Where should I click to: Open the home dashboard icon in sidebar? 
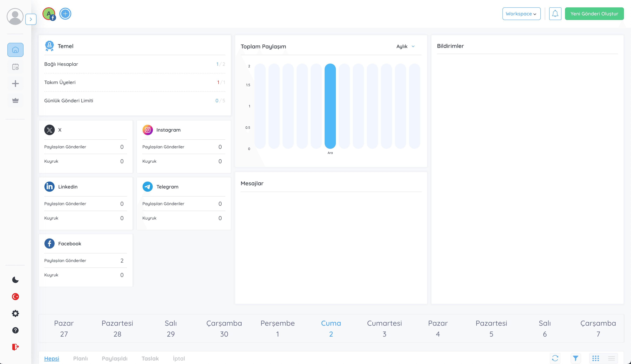click(x=15, y=50)
